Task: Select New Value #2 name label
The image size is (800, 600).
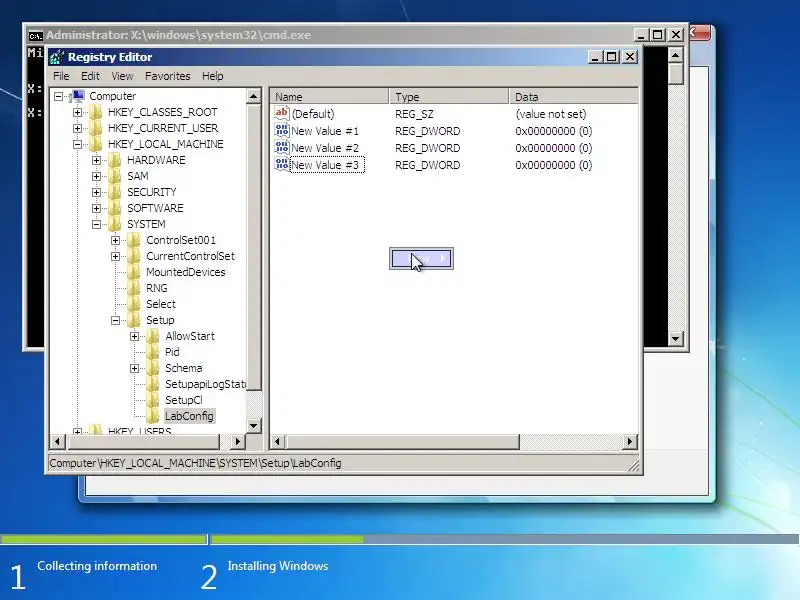Action: [325, 148]
